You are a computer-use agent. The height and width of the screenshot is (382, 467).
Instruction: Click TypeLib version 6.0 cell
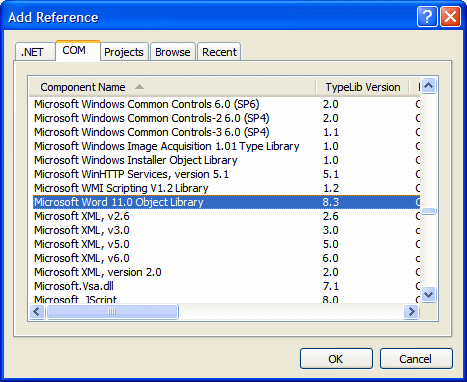pyautogui.click(x=331, y=258)
